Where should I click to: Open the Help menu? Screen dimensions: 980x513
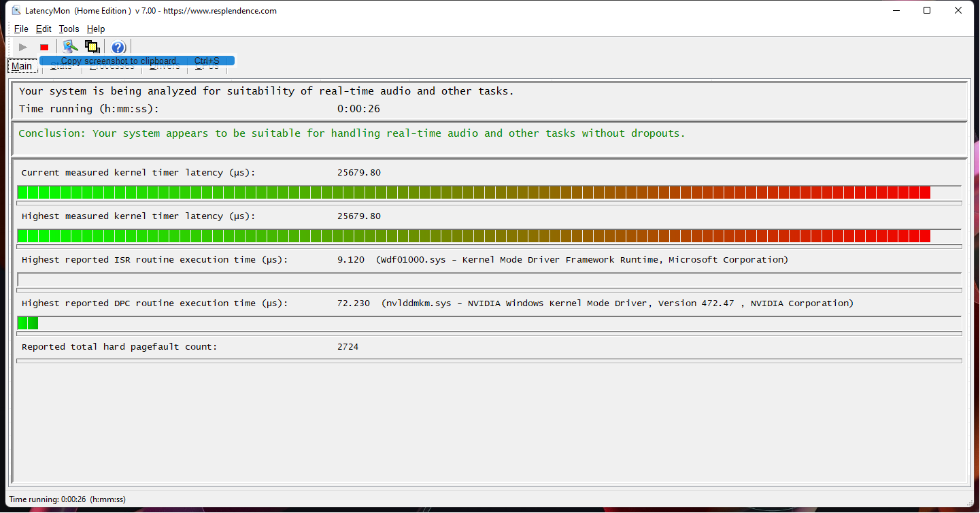point(96,29)
